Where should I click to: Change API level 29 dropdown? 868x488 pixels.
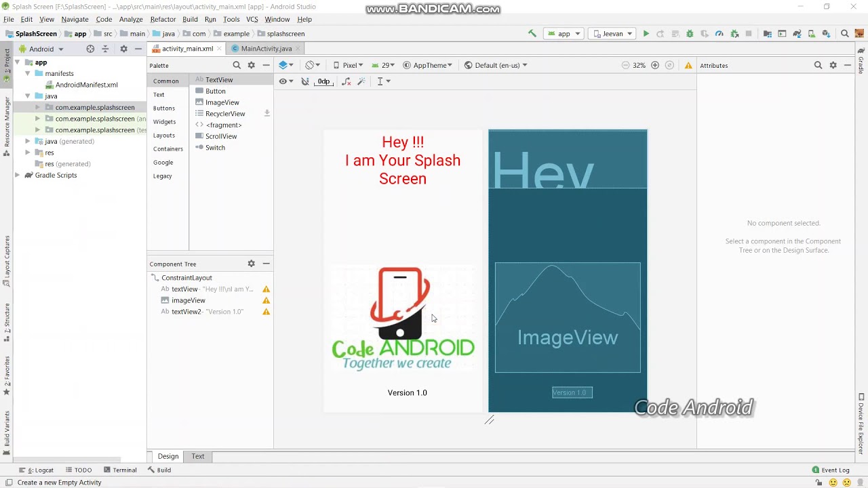pyautogui.click(x=383, y=65)
